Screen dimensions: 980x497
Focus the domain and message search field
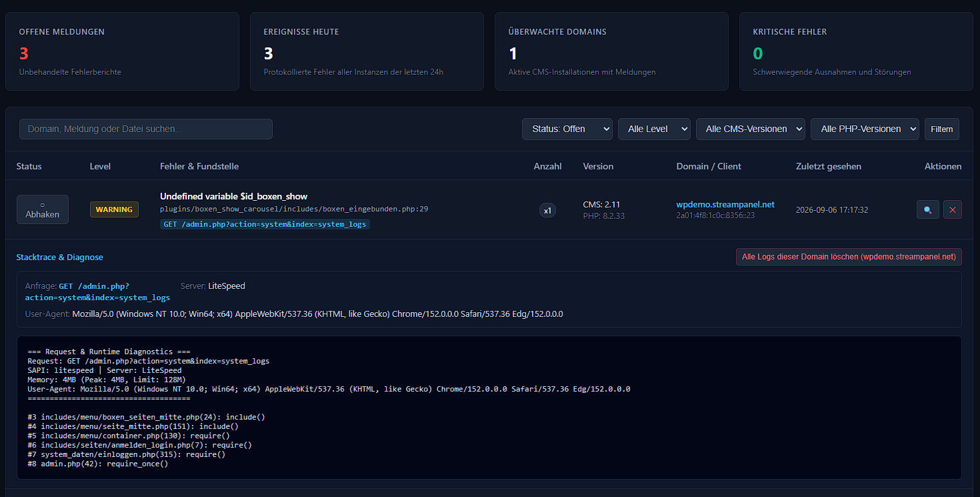pos(146,129)
